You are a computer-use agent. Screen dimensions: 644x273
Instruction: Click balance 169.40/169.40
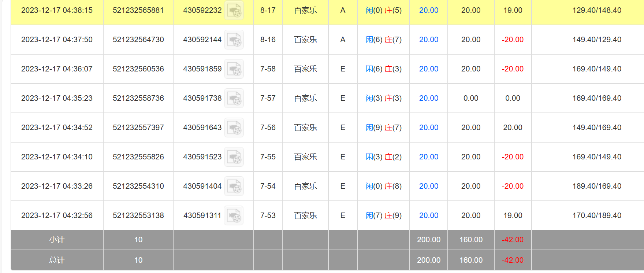click(597, 98)
